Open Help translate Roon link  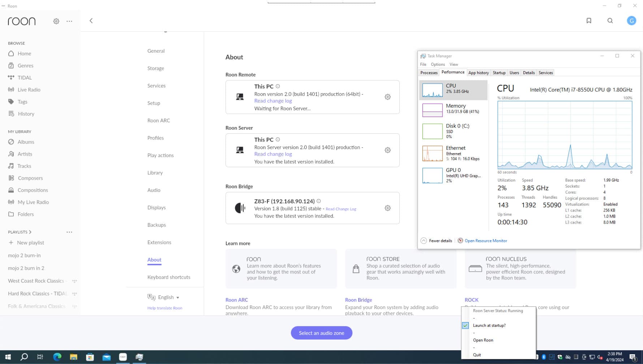(165, 308)
